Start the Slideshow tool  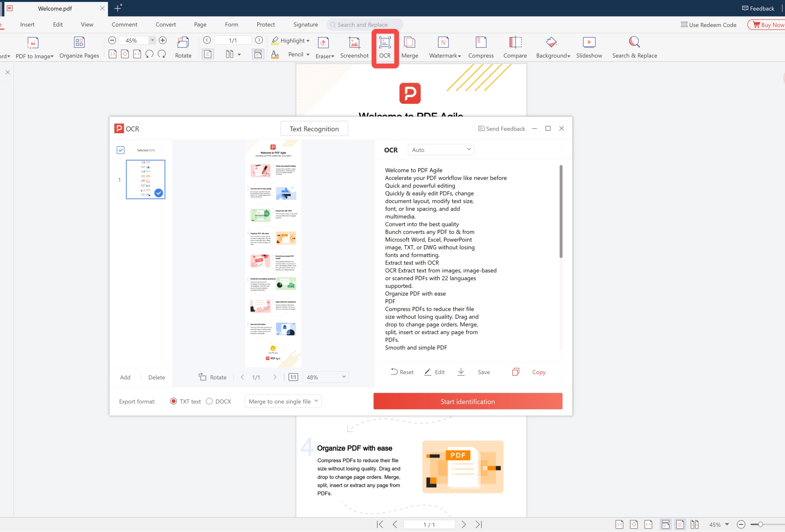[589, 48]
